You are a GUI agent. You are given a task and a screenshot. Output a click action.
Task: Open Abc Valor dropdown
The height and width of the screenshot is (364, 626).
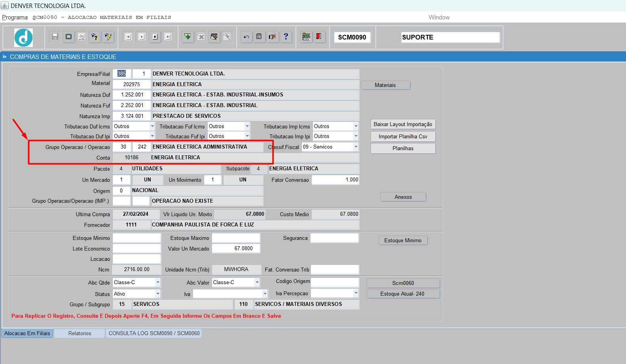coord(257,283)
